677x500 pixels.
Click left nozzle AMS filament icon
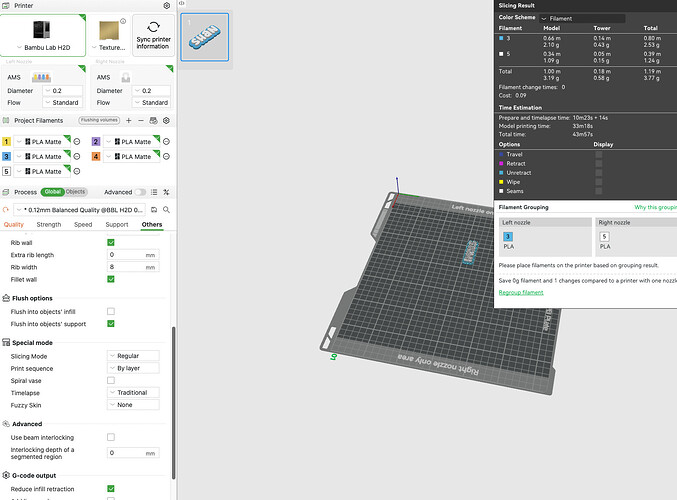point(41,77)
